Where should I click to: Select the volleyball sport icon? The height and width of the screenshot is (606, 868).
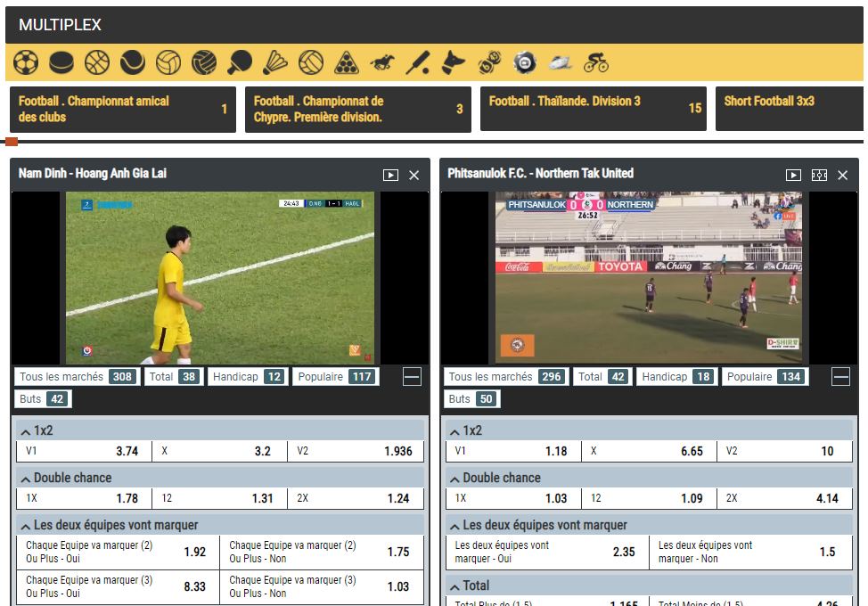click(x=168, y=62)
